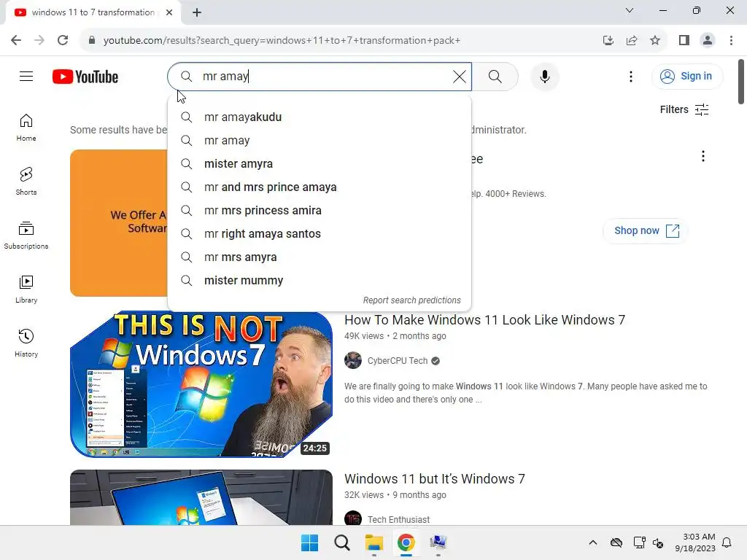The image size is (747, 560).
Task: Open a new tab with the plus button
Action: (x=197, y=12)
